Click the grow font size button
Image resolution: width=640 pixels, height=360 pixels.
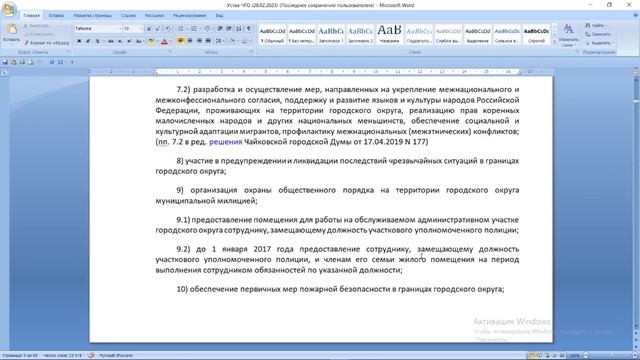(x=149, y=29)
